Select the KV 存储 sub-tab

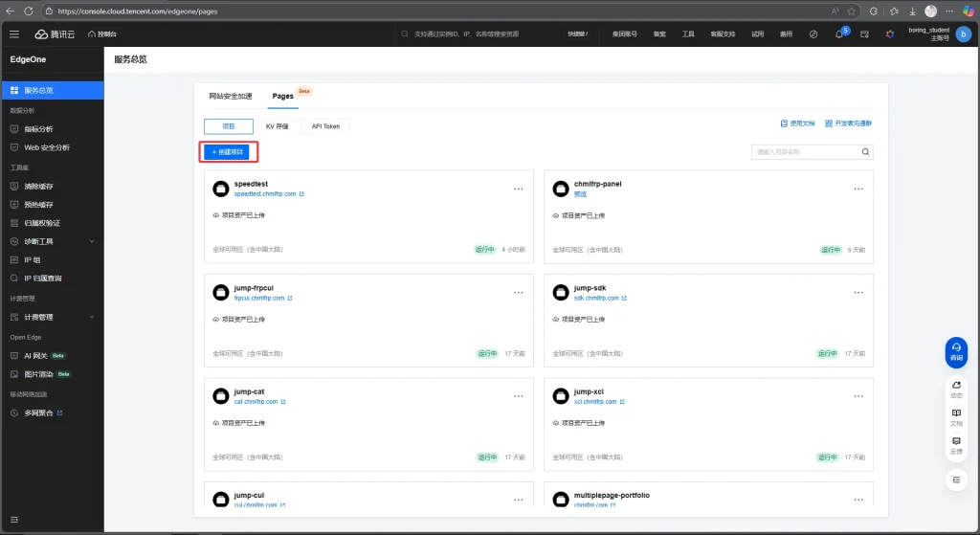point(277,126)
